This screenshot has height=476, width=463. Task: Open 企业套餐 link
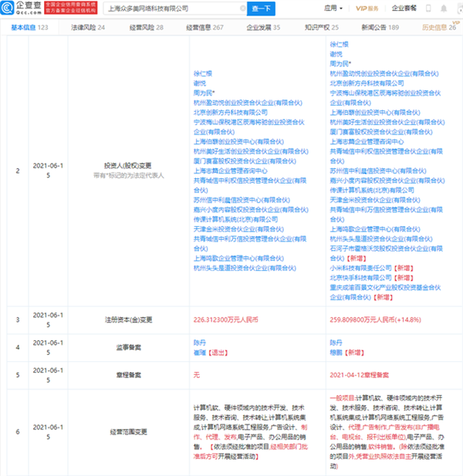coord(404,8)
